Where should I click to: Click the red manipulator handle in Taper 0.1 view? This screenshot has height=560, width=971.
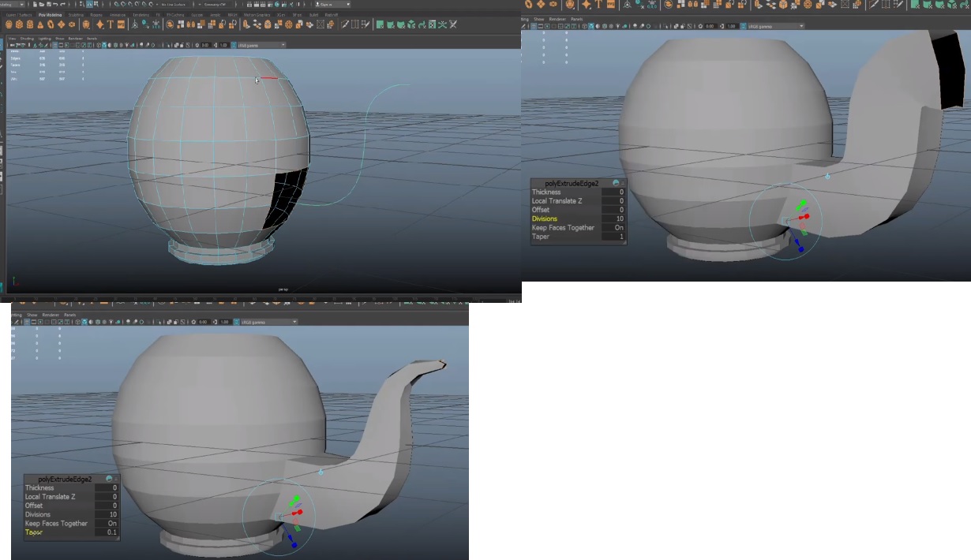click(x=298, y=511)
